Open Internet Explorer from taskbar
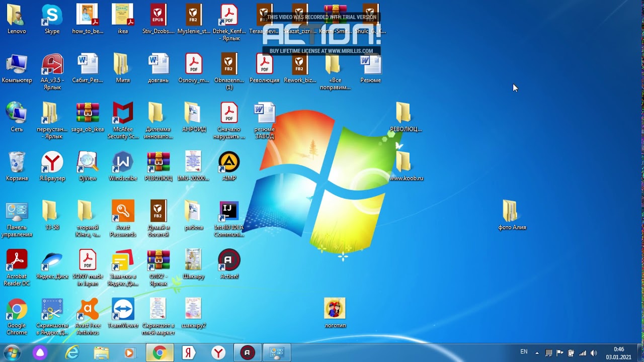Screen dimensions: 644x362 click(x=72, y=353)
